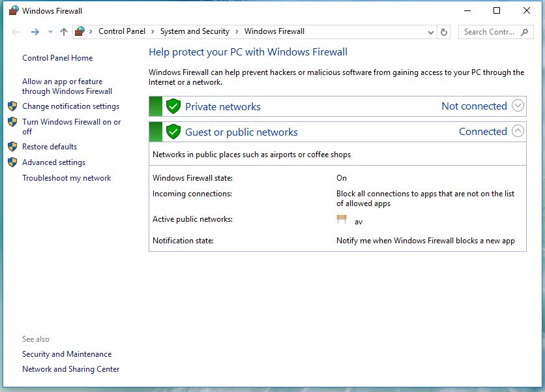
Task: Click the green shield beside Guest or public networks
Action: 173,132
